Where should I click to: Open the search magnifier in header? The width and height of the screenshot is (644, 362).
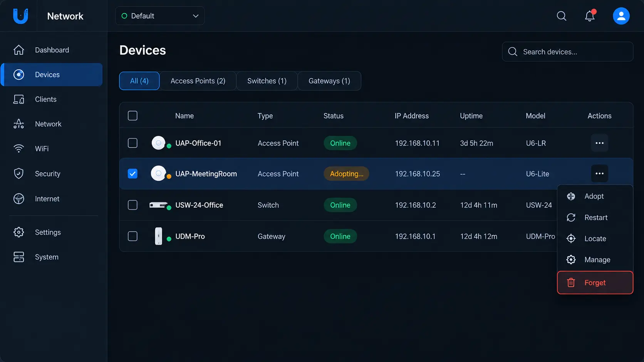[562, 16]
